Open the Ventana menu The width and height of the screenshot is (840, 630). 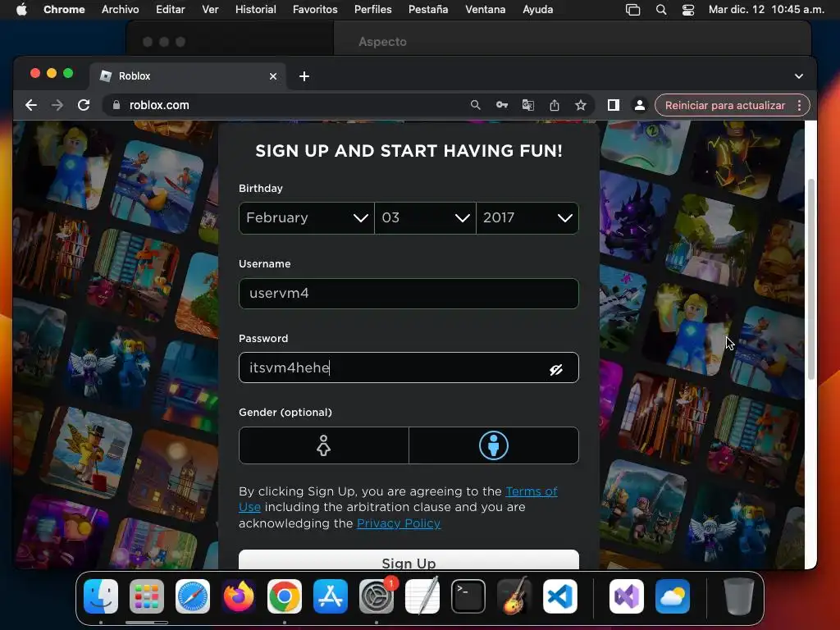[x=486, y=9]
